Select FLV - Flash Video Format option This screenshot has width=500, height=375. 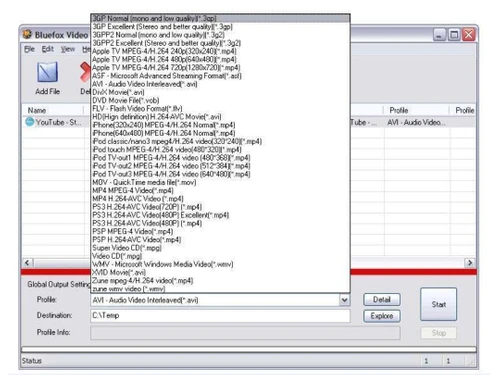click(220, 108)
